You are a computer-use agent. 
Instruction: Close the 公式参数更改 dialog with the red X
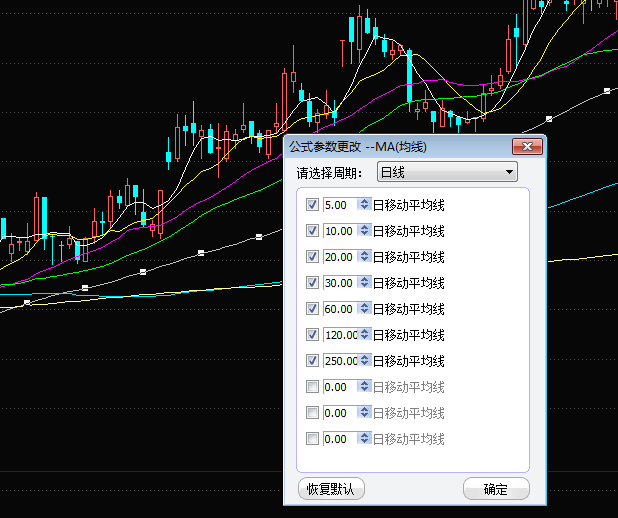coord(527,147)
